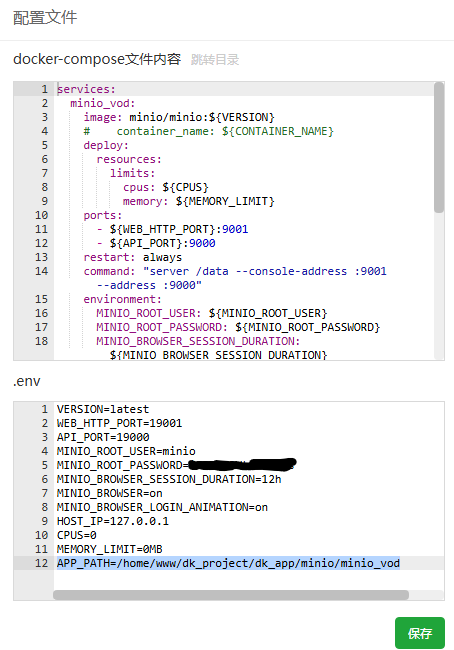Click the wrapped '--address :9000"' line

point(149,286)
